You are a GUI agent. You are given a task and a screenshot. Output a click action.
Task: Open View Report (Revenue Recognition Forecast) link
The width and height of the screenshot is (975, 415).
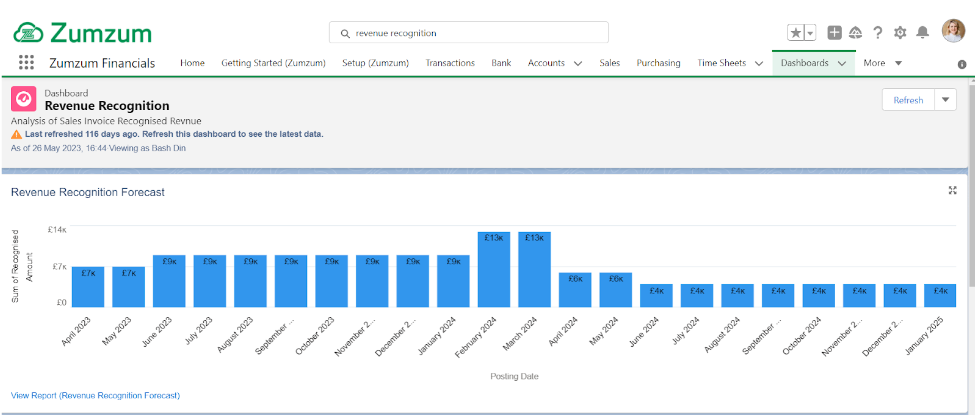[x=95, y=395]
